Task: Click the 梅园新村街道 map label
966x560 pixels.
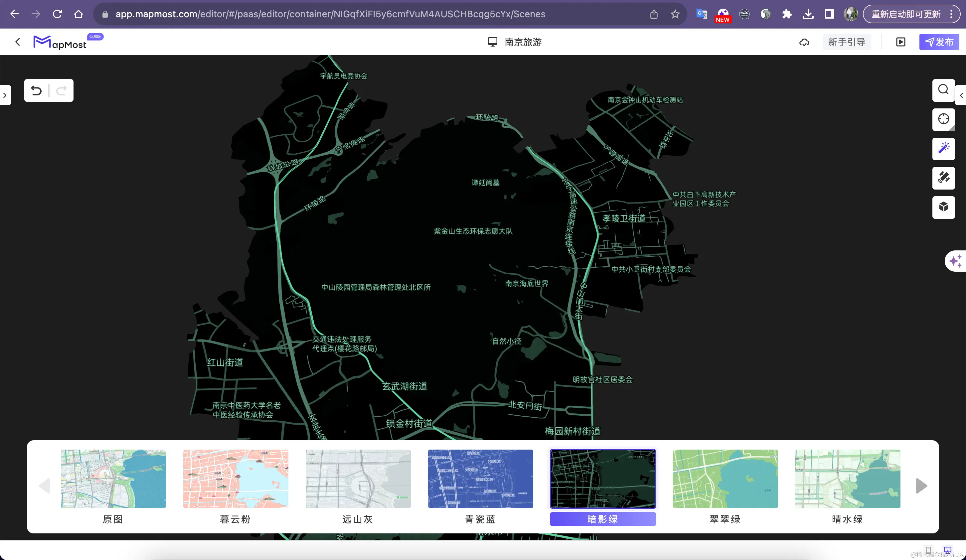Action: 573,431
